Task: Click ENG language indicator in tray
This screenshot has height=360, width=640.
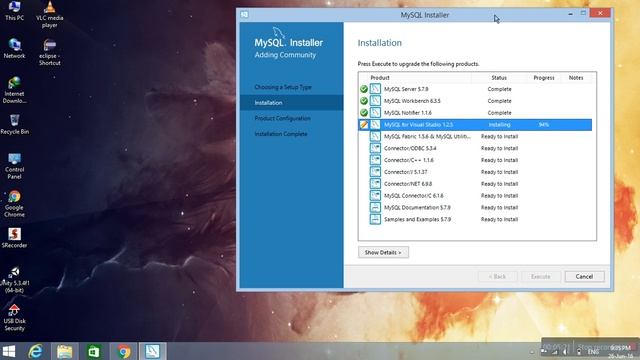Action: (593, 351)
